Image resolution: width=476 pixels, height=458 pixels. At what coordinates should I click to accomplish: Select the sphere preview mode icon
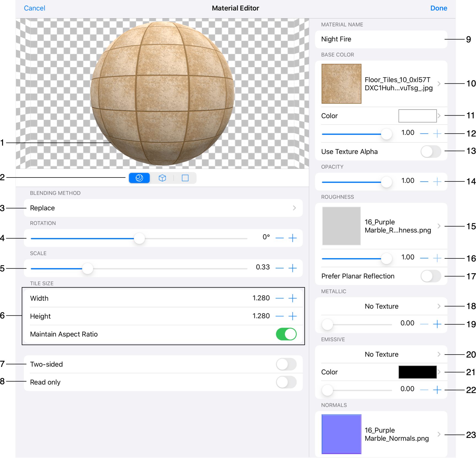coord(139,178)
